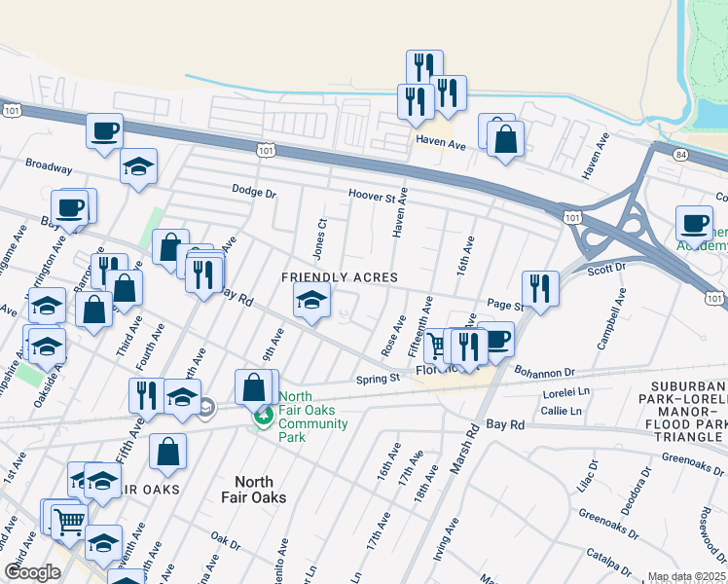
Task: Select shopping bag marker above Fair Oaks label
Action: click(x=167, y=453)
